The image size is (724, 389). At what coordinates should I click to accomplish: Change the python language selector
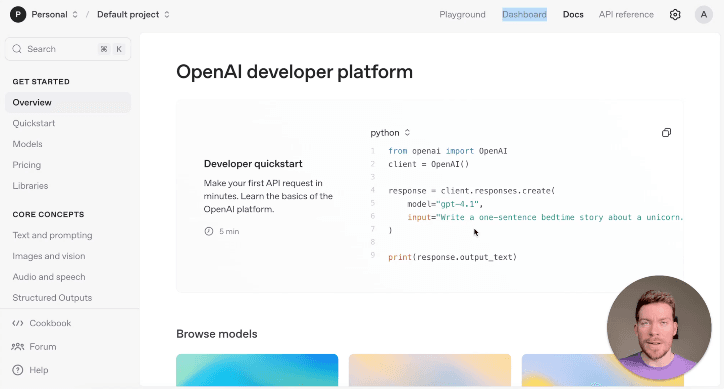click(390, 133)
